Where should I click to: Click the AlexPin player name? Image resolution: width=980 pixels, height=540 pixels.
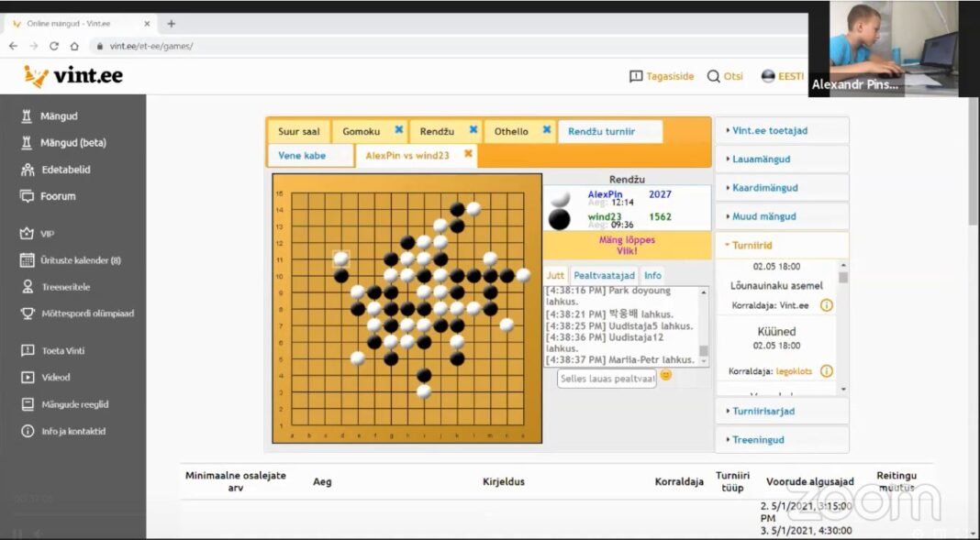(605, 194)
